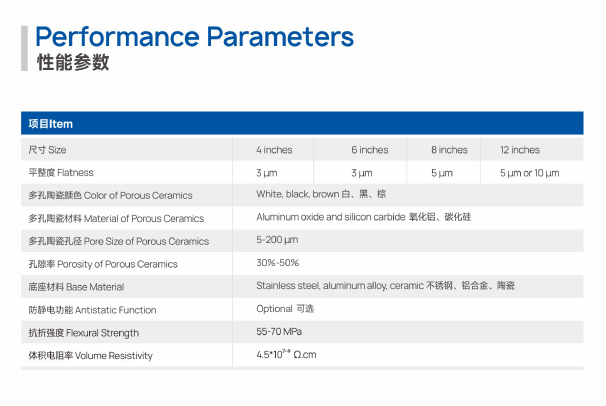
Task: Click the 平整度 Flatness row label
Action: (x=61, y=173)
